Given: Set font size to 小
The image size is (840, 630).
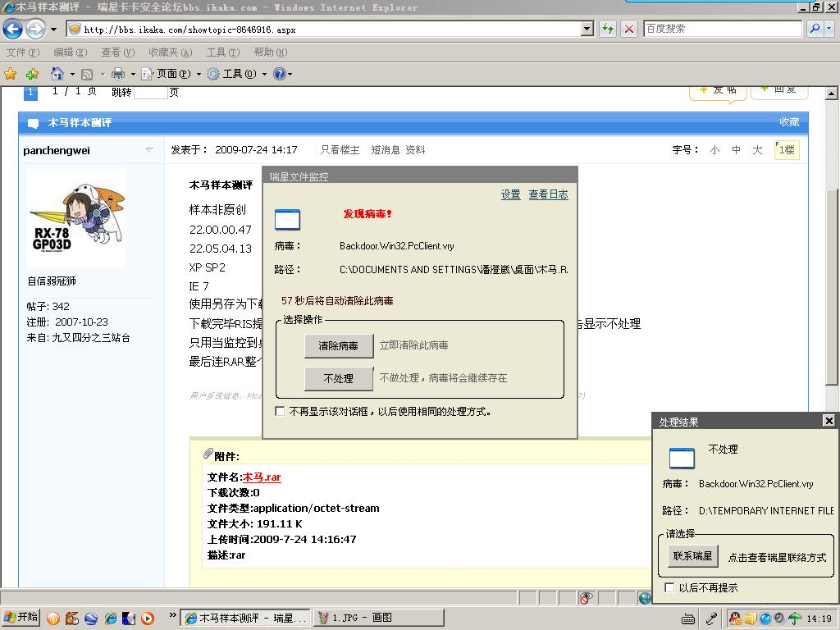Looking at the screenshot, I should tap(714, 150).
